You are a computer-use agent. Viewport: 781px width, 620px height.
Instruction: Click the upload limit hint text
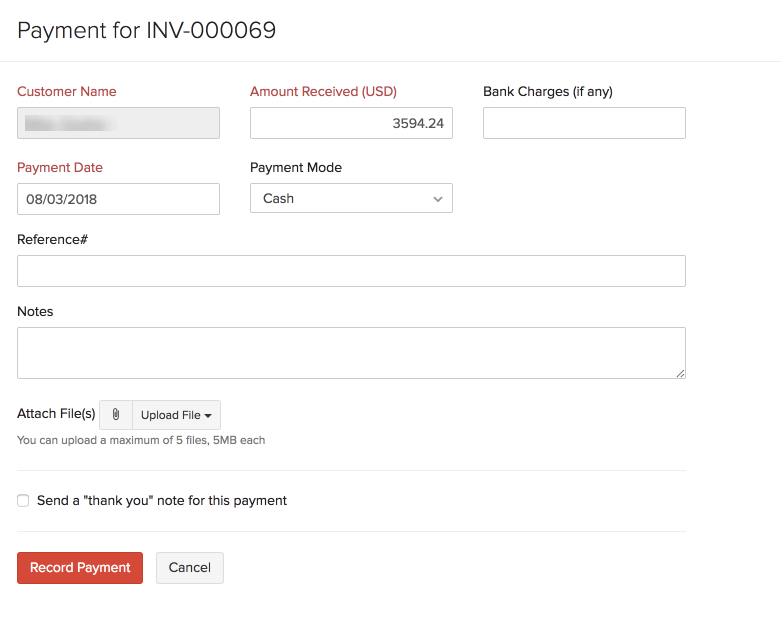point(141,440)
